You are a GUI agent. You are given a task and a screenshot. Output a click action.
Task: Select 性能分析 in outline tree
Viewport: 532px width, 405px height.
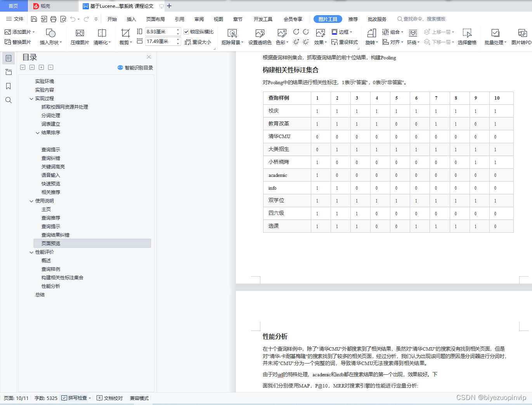[x=51, y=286]
